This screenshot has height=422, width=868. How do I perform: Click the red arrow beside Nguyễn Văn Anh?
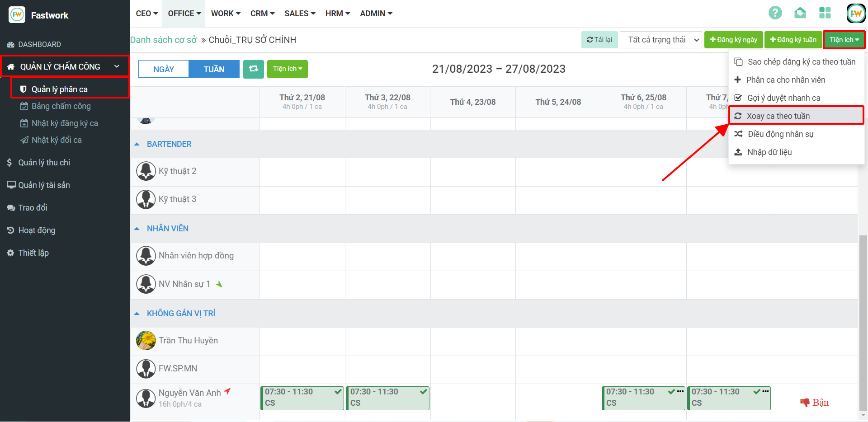227,391
